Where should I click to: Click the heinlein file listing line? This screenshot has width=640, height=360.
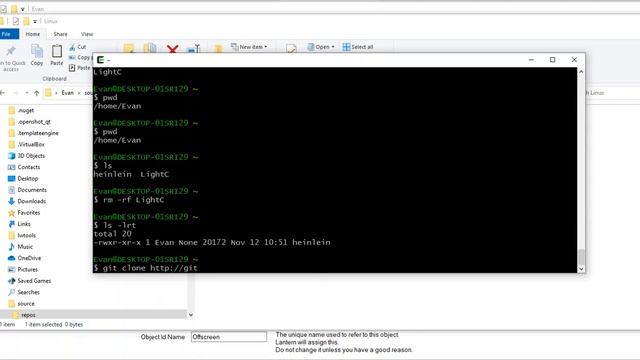[x=212, y=242]
